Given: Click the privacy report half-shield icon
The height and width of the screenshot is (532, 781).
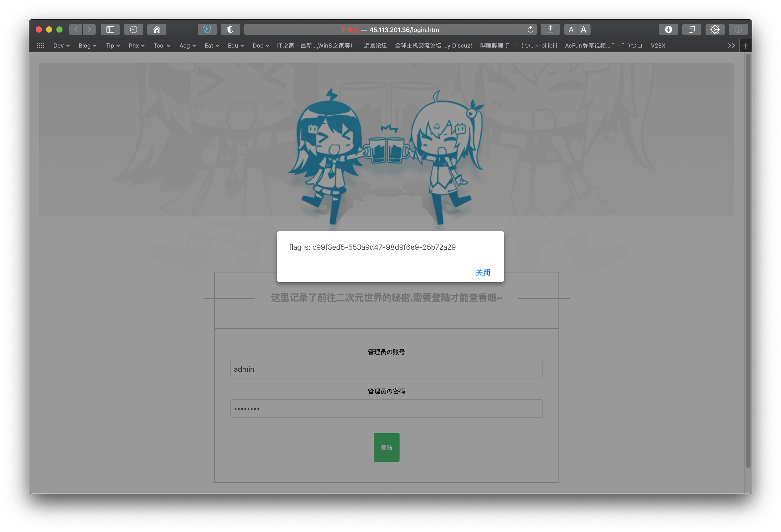Looking at the screenshot, I should click(x=230, y=29).
